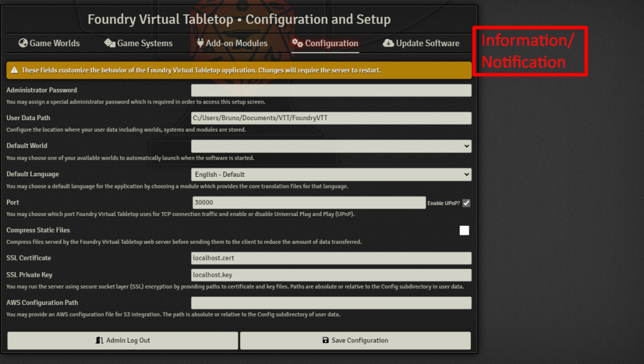Click the door icon on Admin Log Out
The image size is (644, 364).
99,340
